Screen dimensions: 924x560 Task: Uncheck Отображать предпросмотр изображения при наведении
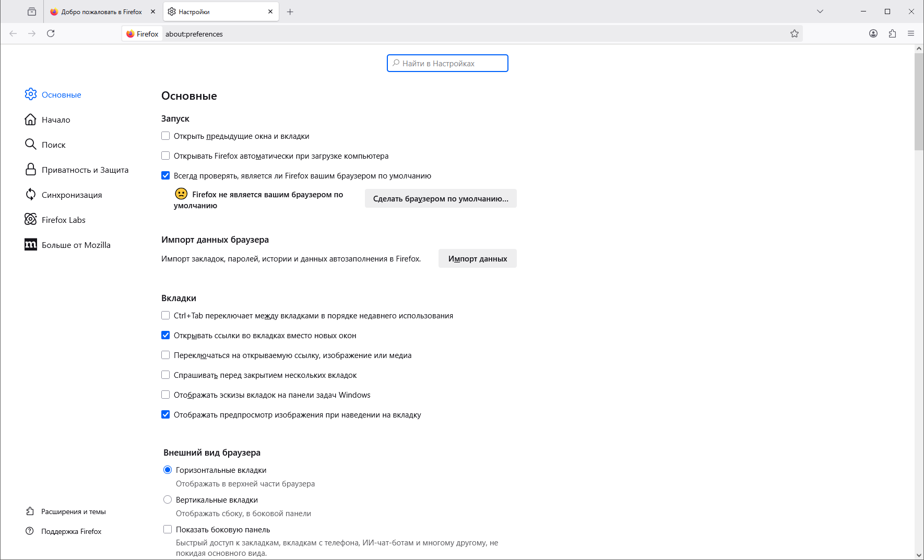(x=165, y=414)
